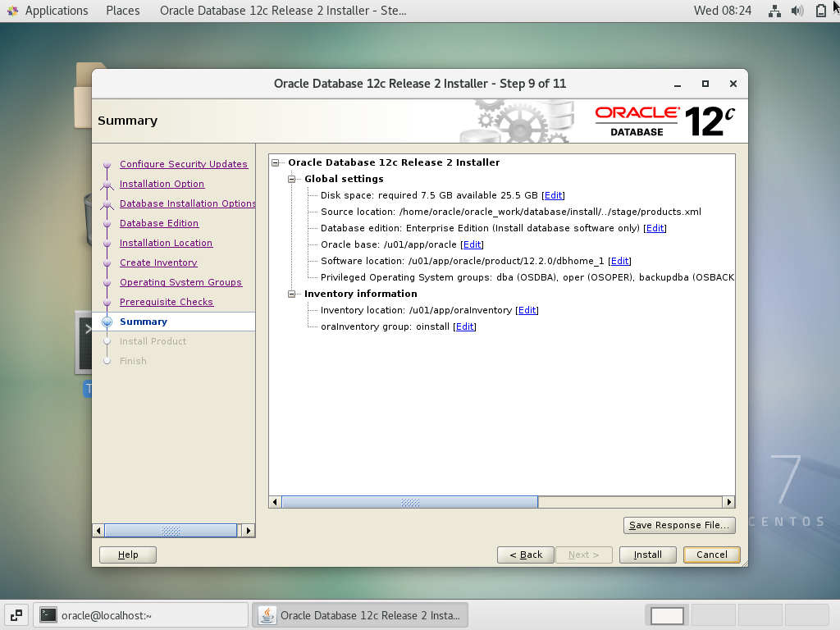Go back with the Back button
Viewport: 840px width, 630px height.
pos(526,555)
